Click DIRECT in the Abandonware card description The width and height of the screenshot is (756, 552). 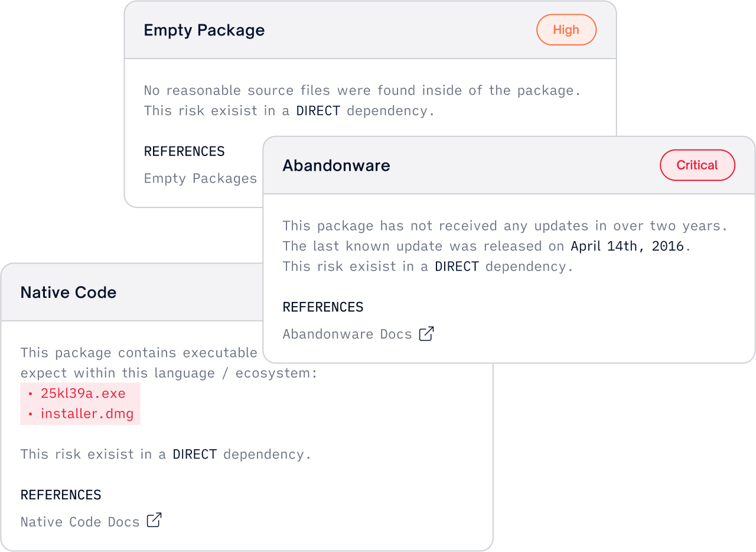pos(457,266)
